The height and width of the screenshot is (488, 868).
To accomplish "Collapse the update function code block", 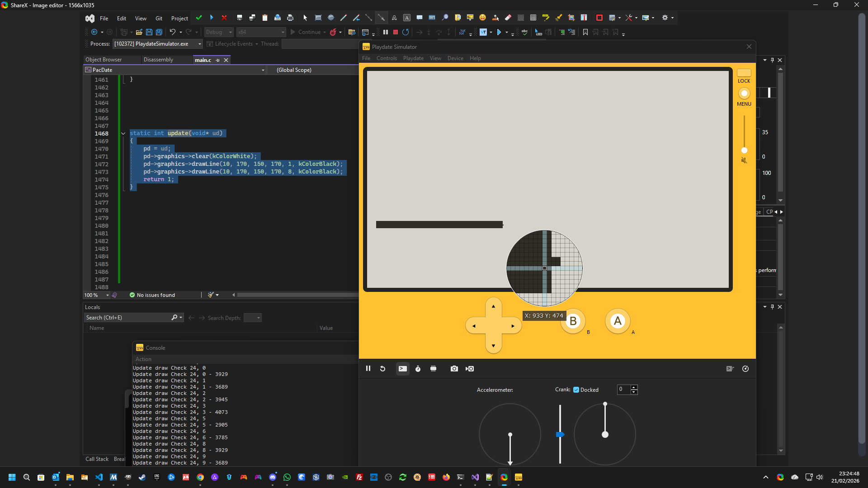I will coord(123,133).
